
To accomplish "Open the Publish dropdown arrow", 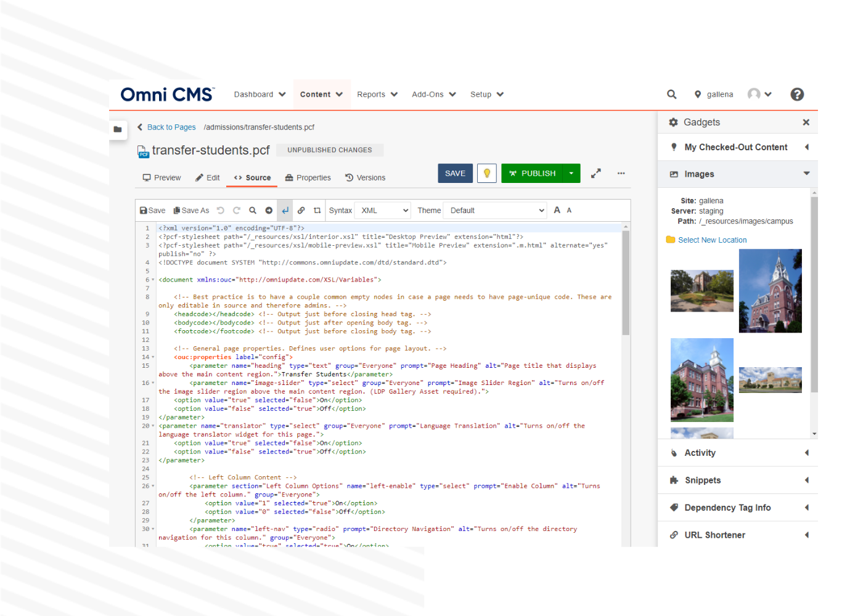I will tap(571, 174).
